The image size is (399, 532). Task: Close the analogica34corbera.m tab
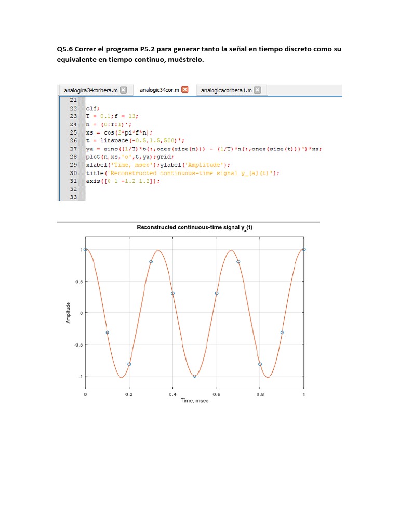123,90
